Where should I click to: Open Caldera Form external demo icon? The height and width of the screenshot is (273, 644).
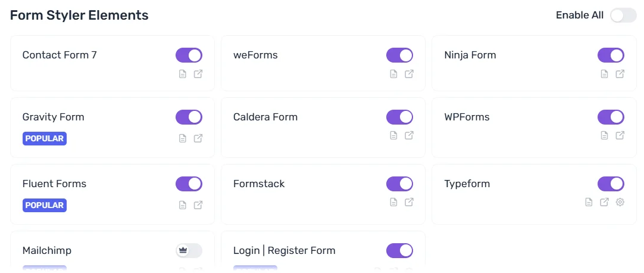point(409,135)
